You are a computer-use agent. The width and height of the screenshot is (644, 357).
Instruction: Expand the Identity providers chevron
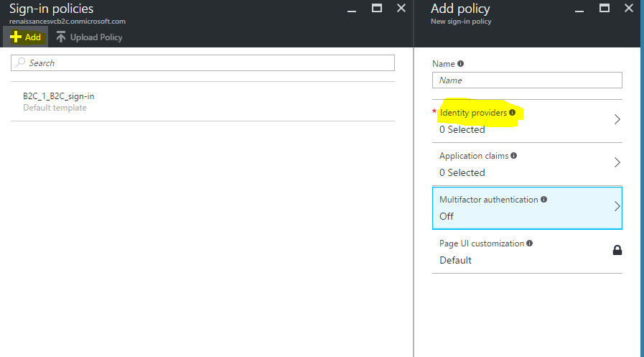(617, 120)
